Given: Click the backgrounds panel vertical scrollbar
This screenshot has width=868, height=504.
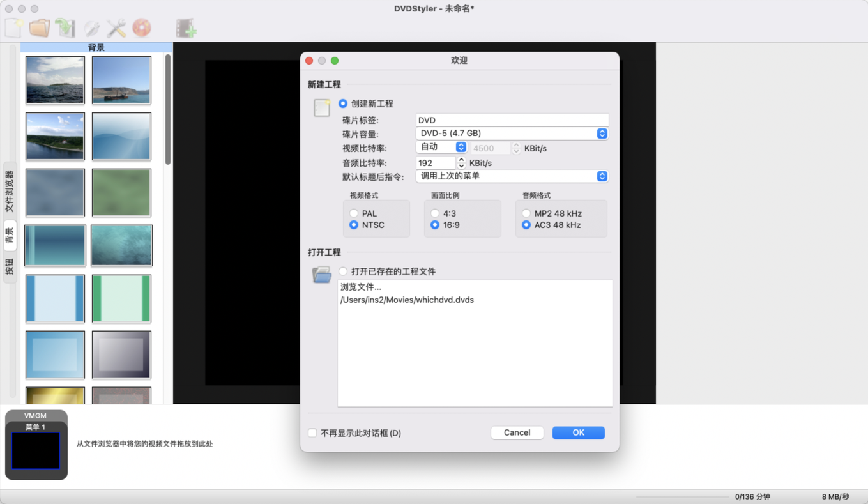Looking at the screenshot, I should click(x=168, y=110).
